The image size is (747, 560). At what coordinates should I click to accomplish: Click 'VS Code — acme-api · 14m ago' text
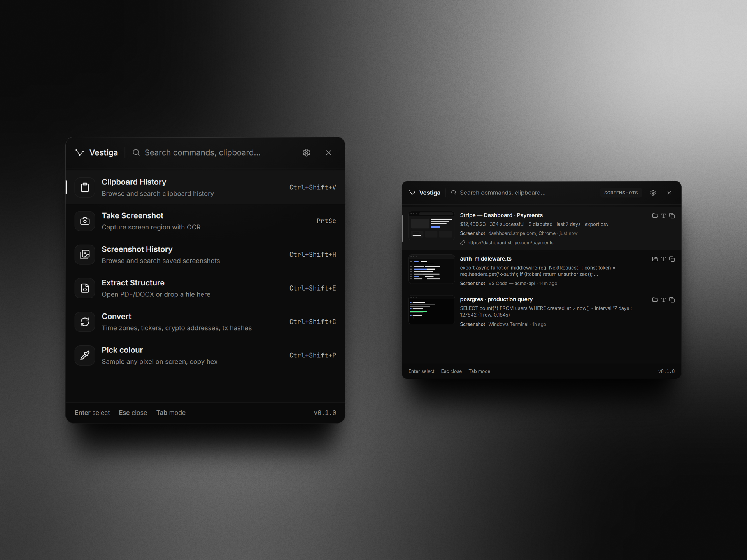coord(523,283)
